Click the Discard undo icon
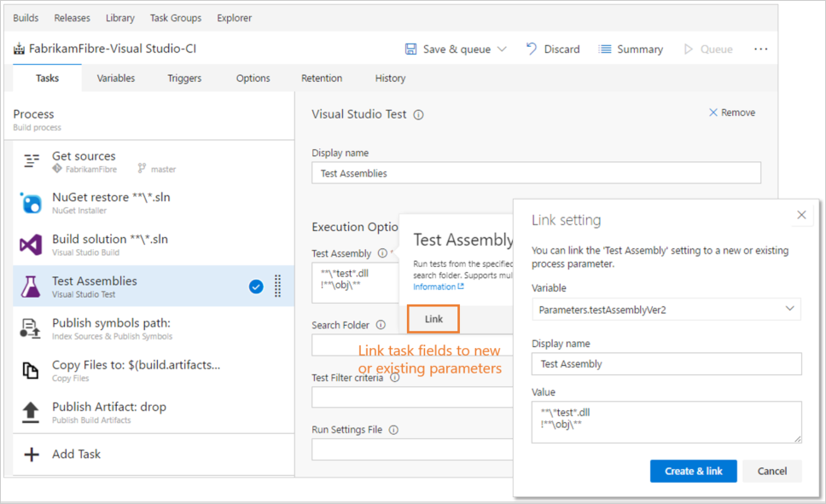Image resolution: width=826 pixels, height=504 pixels. pyautogui.click(x=532, y=49)
